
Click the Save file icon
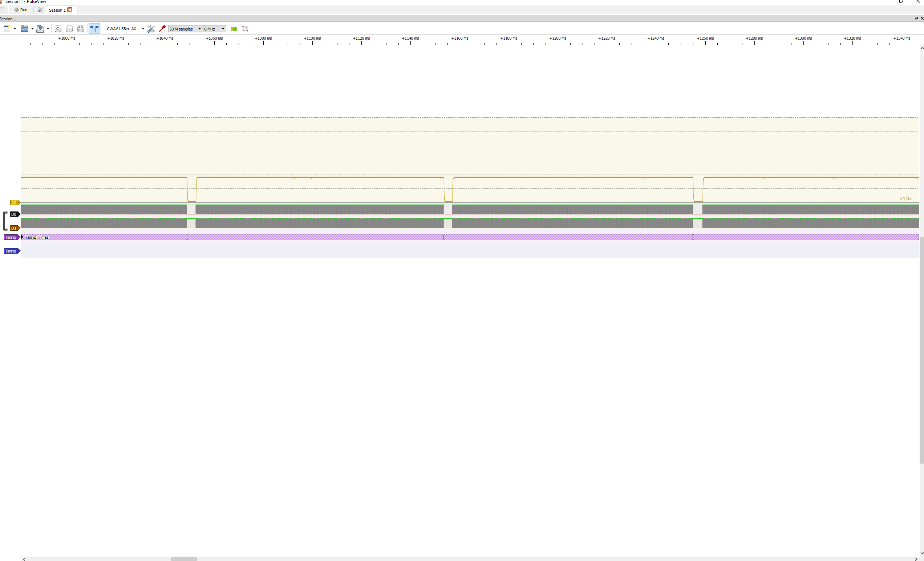tap(40, 28)
